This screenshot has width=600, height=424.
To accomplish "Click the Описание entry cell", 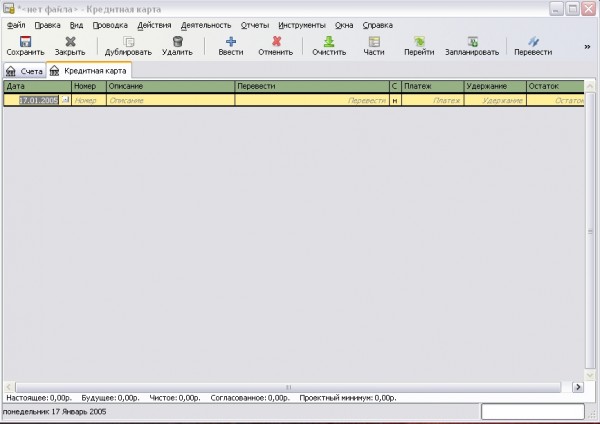I will click(171, 100).
